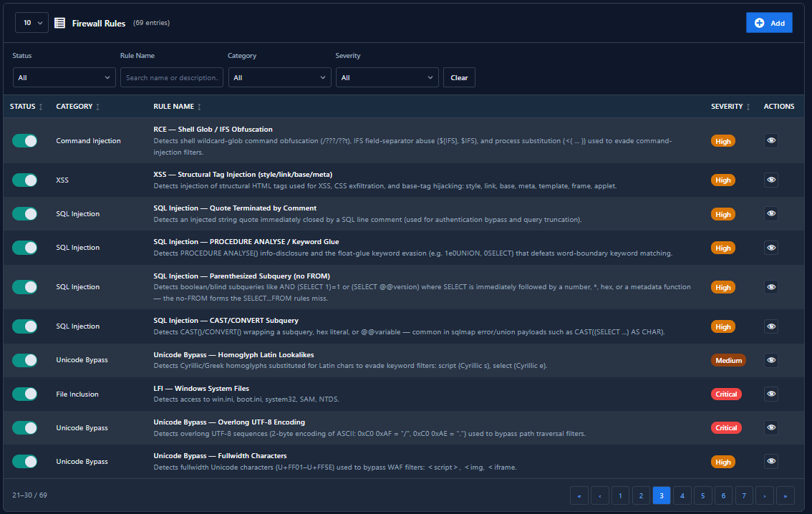Switch off Fullwidth Characters rule
Viewport: 812px width, 514px height.
[25, 461]
